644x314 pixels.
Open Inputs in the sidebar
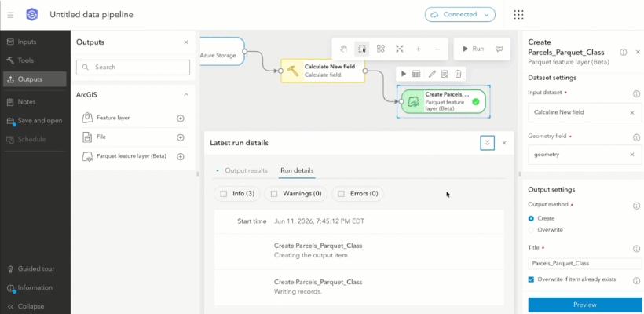[35, 42]
